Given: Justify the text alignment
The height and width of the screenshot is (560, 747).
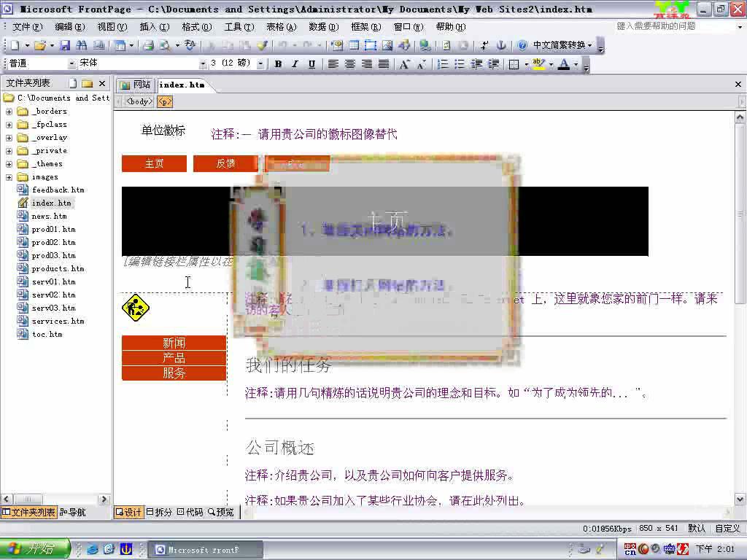Looking at the screenshot, I should pos(384,64).
